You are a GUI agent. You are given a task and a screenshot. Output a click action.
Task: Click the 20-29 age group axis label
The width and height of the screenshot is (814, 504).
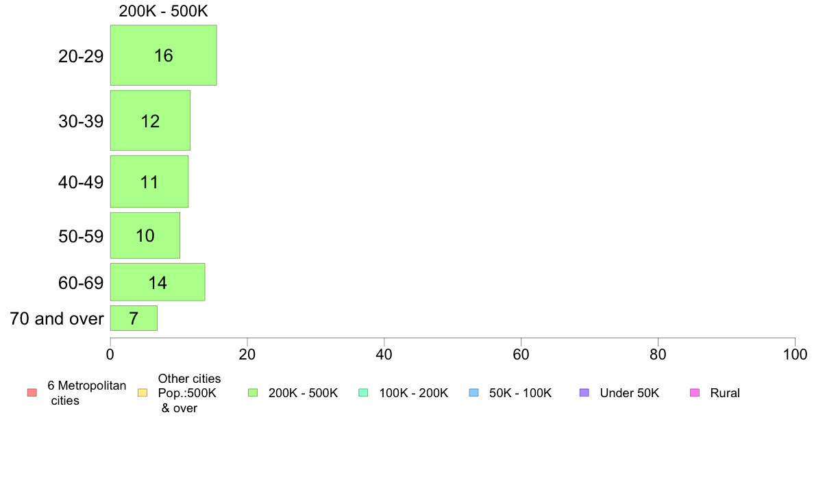click(x=81, y=56)
